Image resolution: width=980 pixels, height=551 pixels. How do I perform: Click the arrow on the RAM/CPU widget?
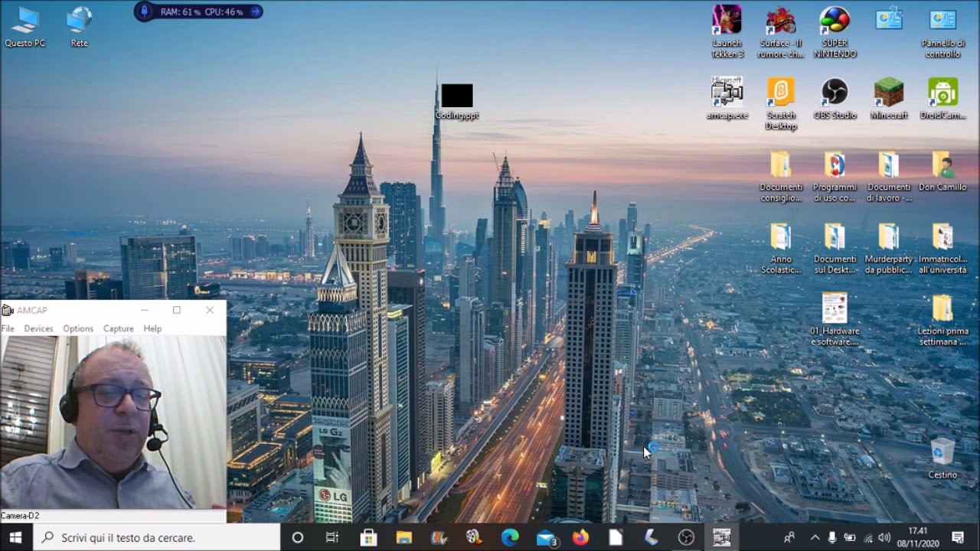tap(255, 11)
